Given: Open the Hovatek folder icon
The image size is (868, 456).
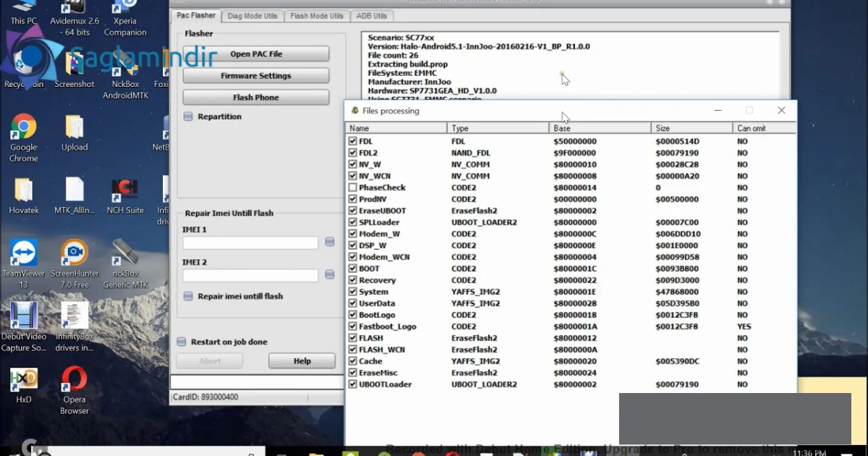Looking at the screenshot, I should (24, 196).
